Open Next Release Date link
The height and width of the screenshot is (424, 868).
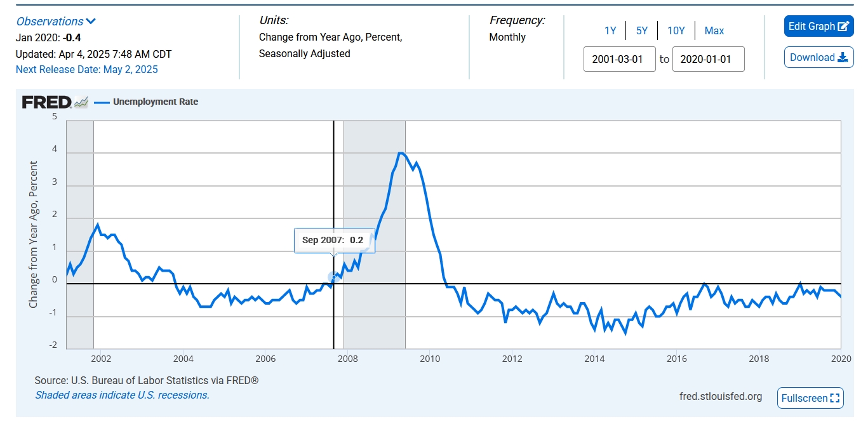87,69
